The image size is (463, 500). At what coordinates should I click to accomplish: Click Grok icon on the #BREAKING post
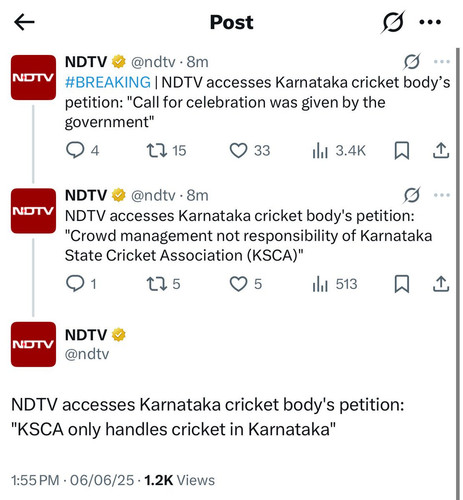[412, 62]
